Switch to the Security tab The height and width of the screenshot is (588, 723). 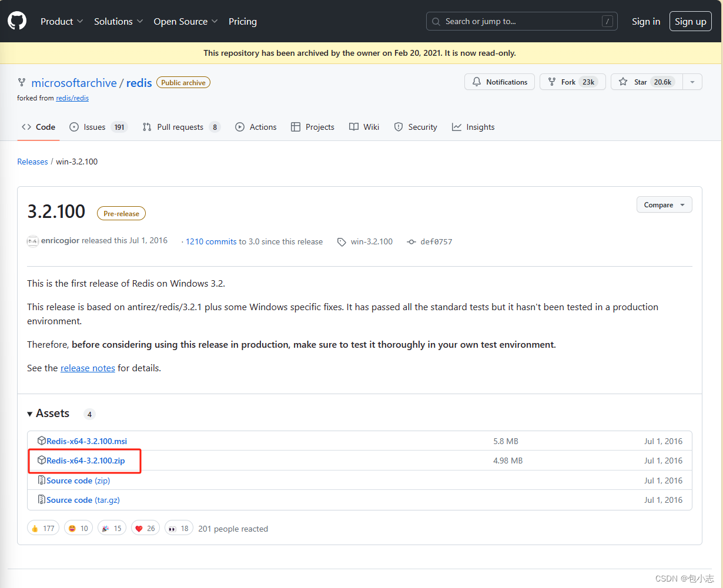coord(416,127)
